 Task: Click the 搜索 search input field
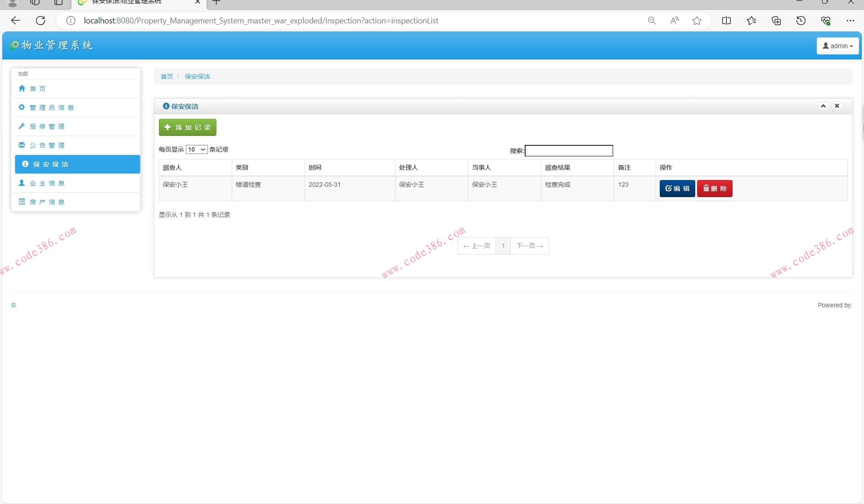(x=568, y=151)
